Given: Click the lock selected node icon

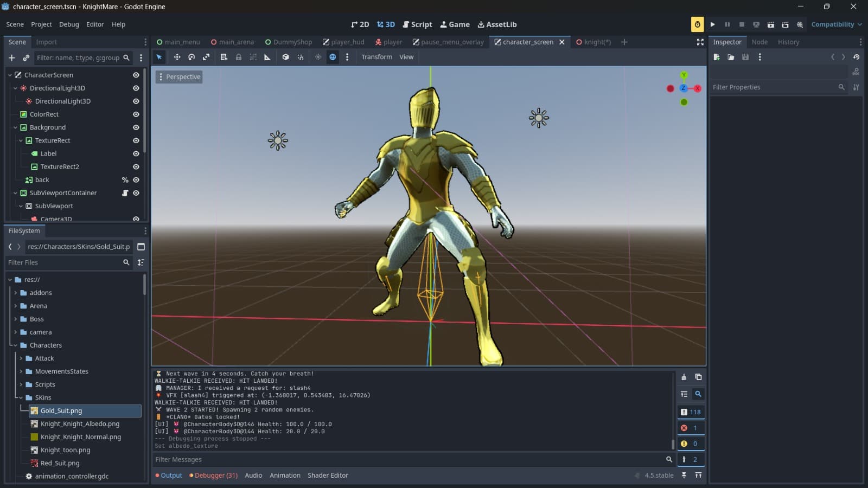Looking at the screenshot, I should click(x=238, y=57).
